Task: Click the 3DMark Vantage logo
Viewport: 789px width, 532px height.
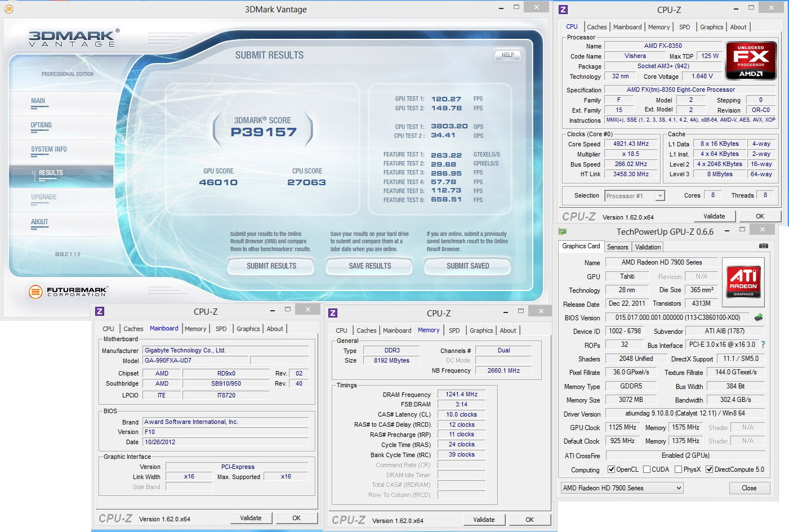Action: (74, 38)
